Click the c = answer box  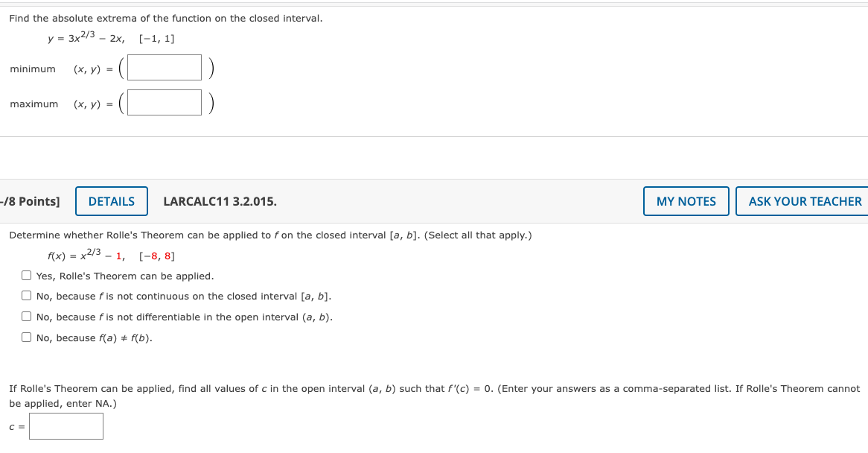(x=66, y=426)
